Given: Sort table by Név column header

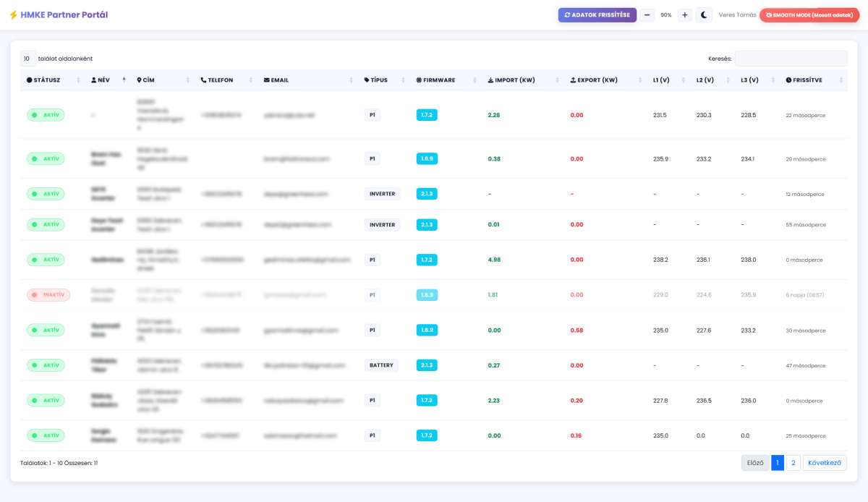Looking at the screenshot, I should [105, 80].
